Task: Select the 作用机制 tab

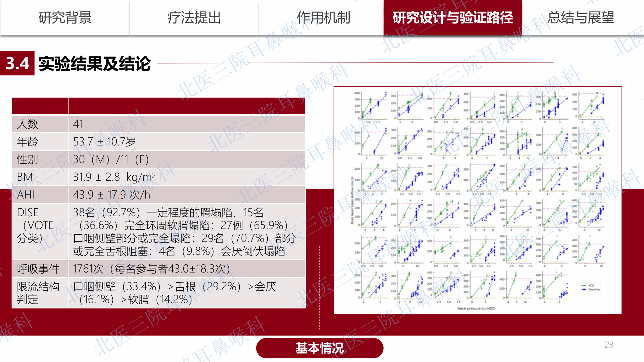Action: point(323,18)
